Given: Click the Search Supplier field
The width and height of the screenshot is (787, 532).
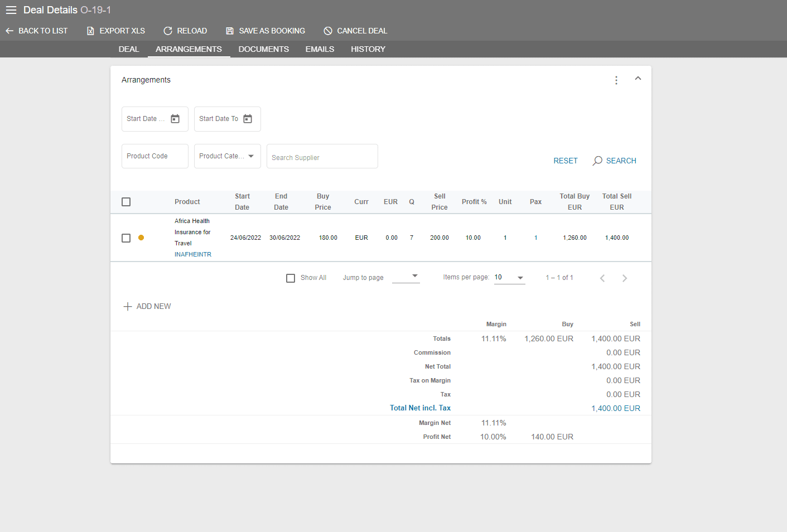Looking at the screenshot, I should click(322, 156).
